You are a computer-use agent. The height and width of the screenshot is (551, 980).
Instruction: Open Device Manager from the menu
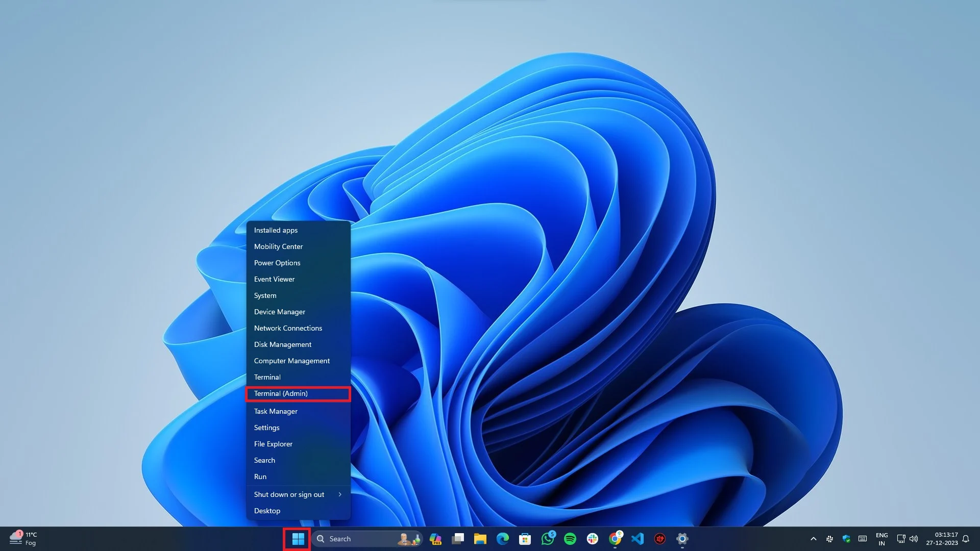click(x=298, y=312)
